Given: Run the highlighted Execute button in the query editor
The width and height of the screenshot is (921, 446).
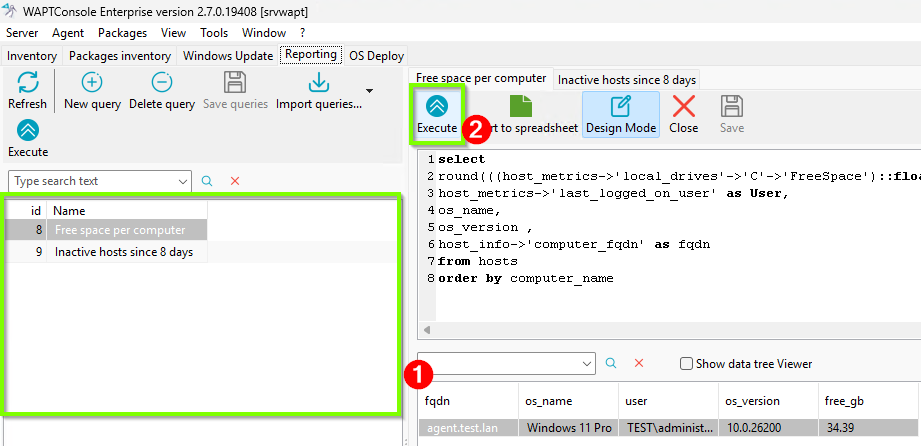Looking at the screenshot, I should 437,115.
